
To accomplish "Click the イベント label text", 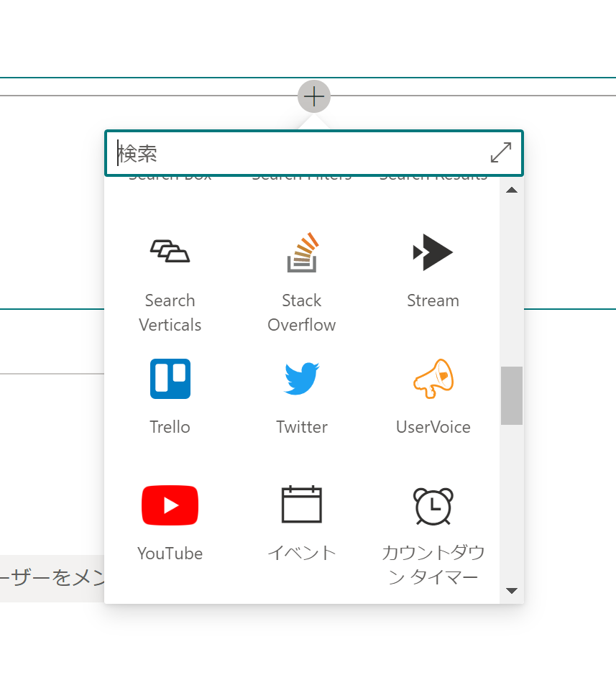I will 302,553.
